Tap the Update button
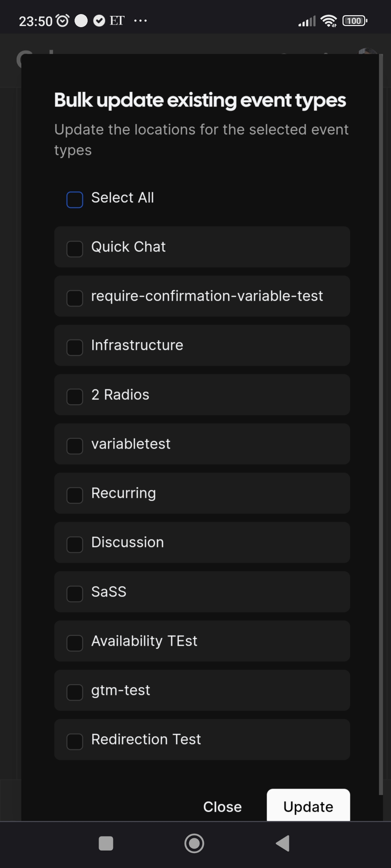Viewport: 391px width, 868px height. (308, 807)
